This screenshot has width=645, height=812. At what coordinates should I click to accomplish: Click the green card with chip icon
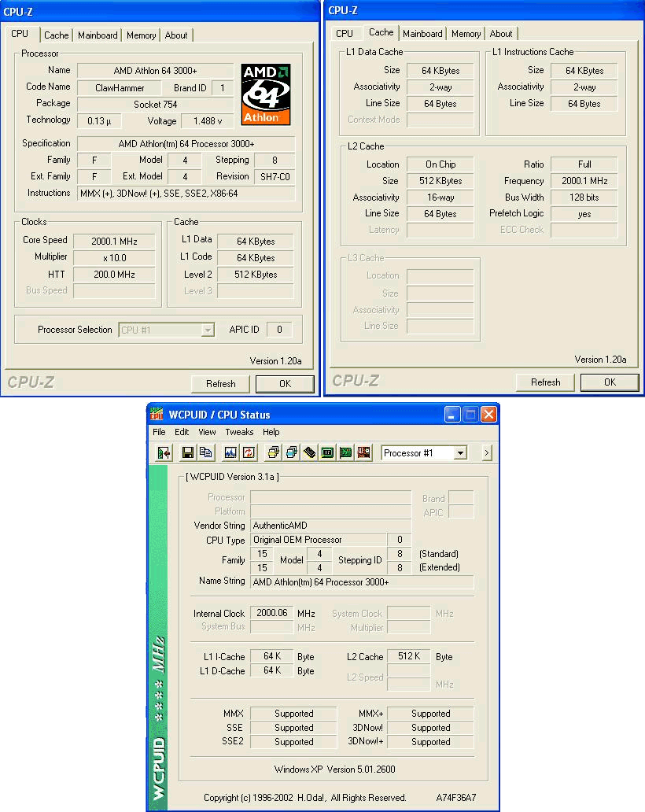327,453
